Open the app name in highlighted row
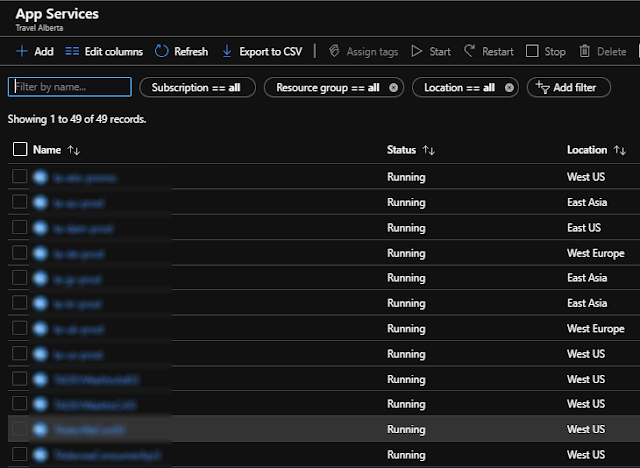This screenshot has height=468, width=640. [x=89, y=430]
